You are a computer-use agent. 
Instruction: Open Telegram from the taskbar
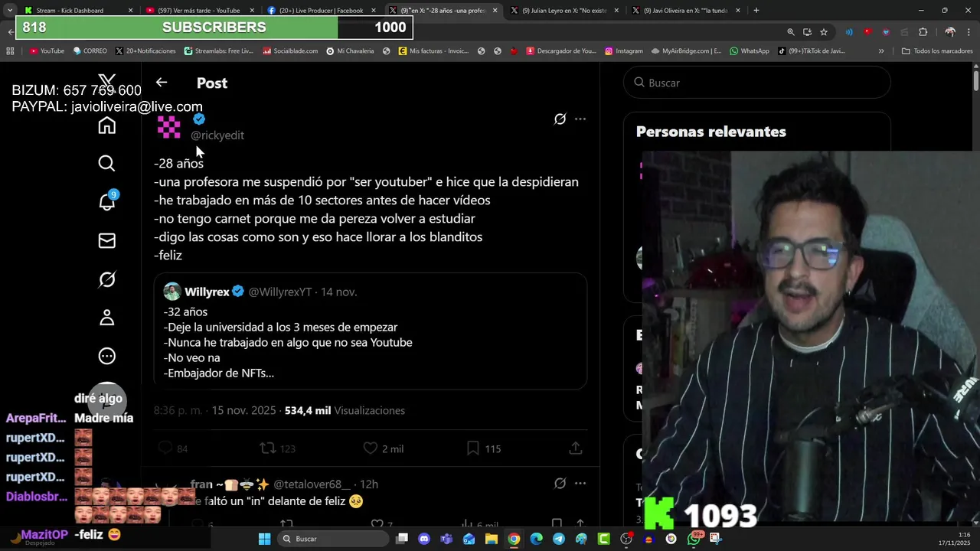click(x=559, y=539)
